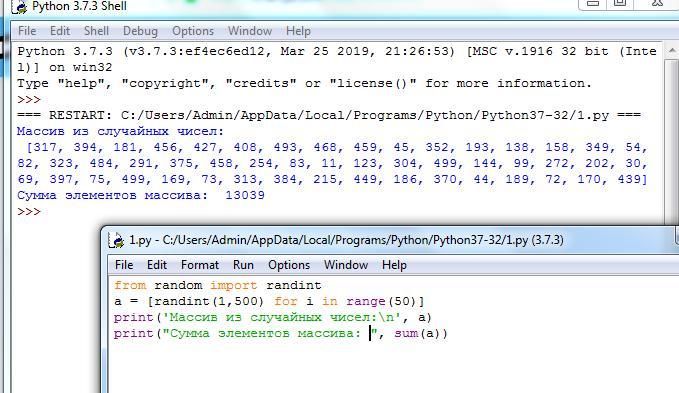Open the Debug menu
679x393 pixels.
click(x=140, y=31)
